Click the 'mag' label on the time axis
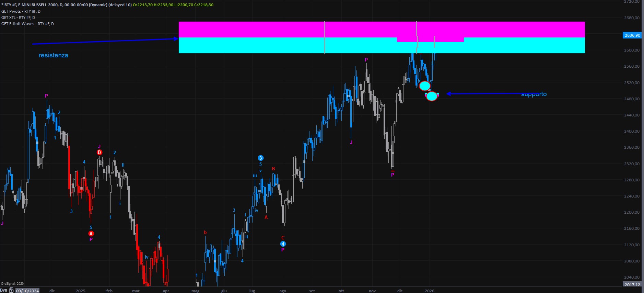The height and width of the screenshot is (293, 644). click(x=195, y=291)
